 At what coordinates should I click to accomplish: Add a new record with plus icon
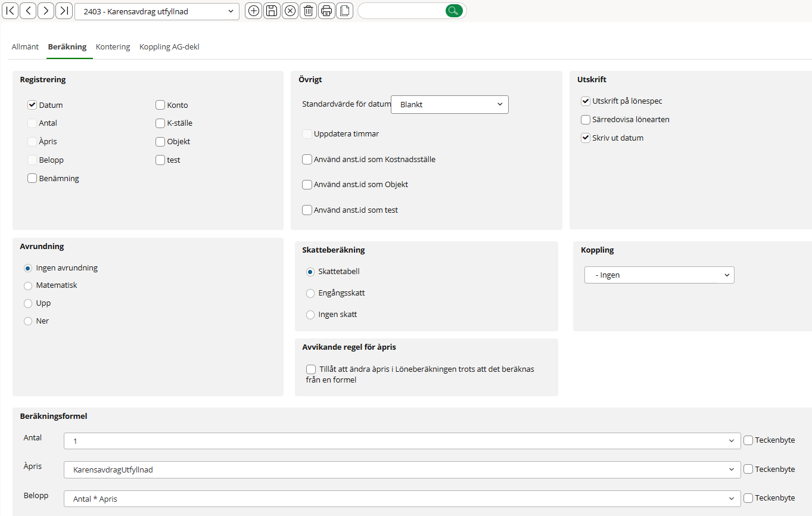(254, 11)
